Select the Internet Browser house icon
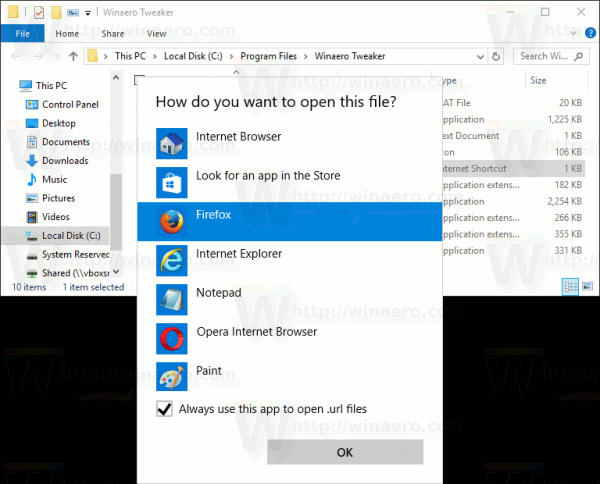 click(x=171, y=143)
